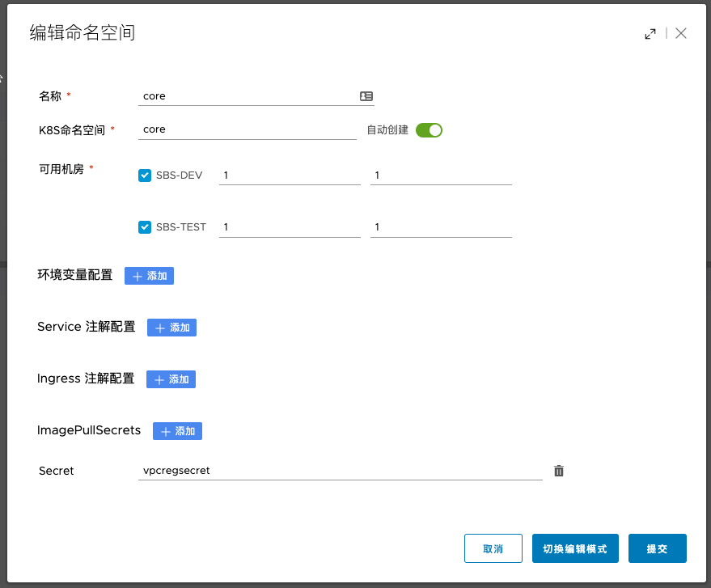Image resolution: width=711 pixels, height=588 pixels.
Task: Uncheck the SBS-DEV checkbox
Action: [x=145, y=176]
